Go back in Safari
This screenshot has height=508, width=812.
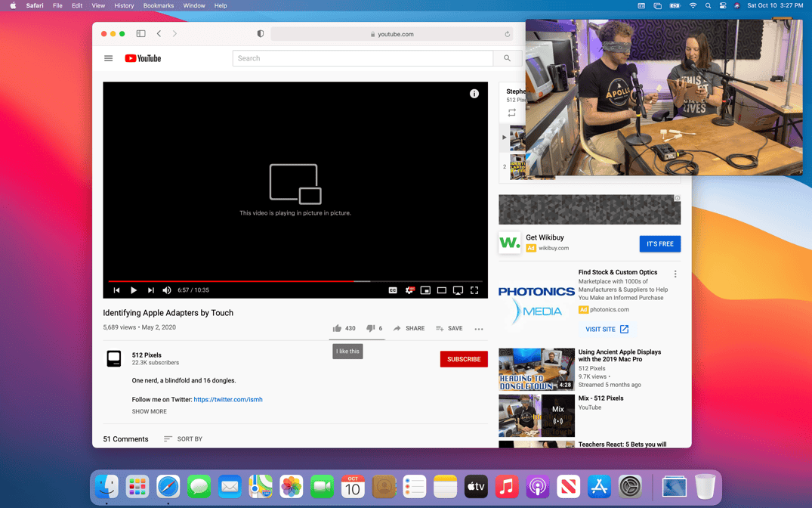click(159, 34)
